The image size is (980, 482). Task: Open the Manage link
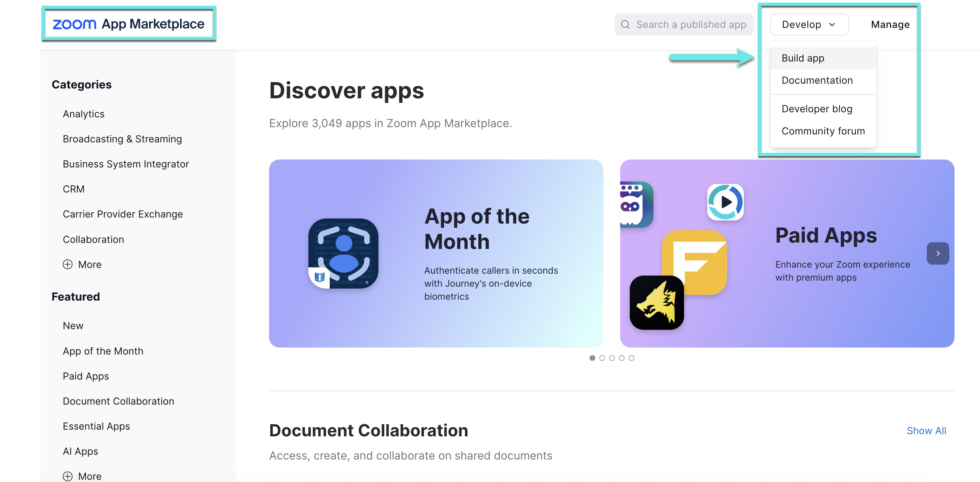[x=890, y=25]
